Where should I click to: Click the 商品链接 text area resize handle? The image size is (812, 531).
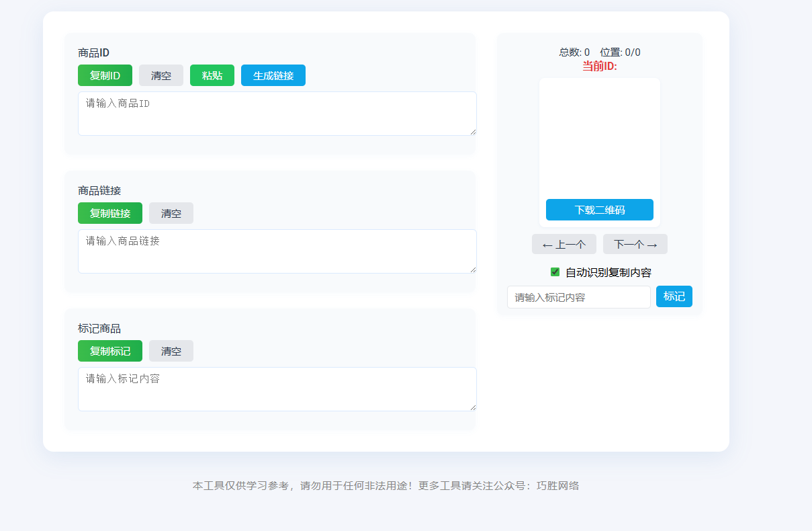(473, 270)
